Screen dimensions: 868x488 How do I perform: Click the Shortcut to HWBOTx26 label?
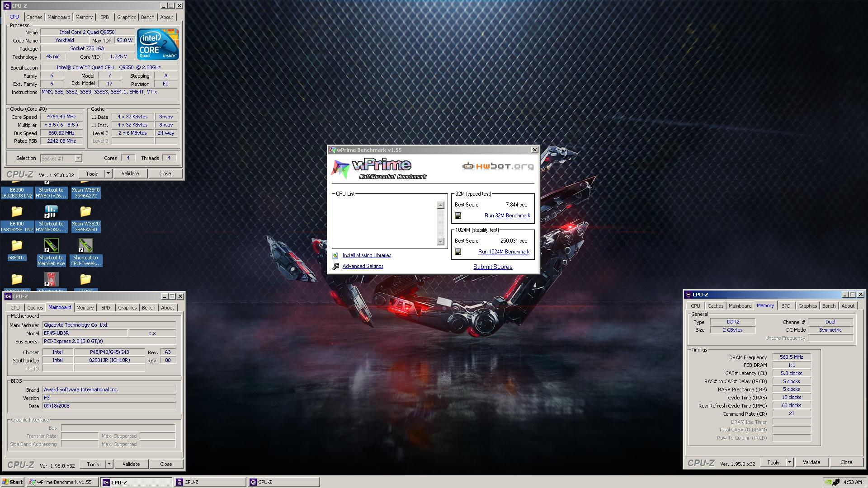(x=51, y=193)
